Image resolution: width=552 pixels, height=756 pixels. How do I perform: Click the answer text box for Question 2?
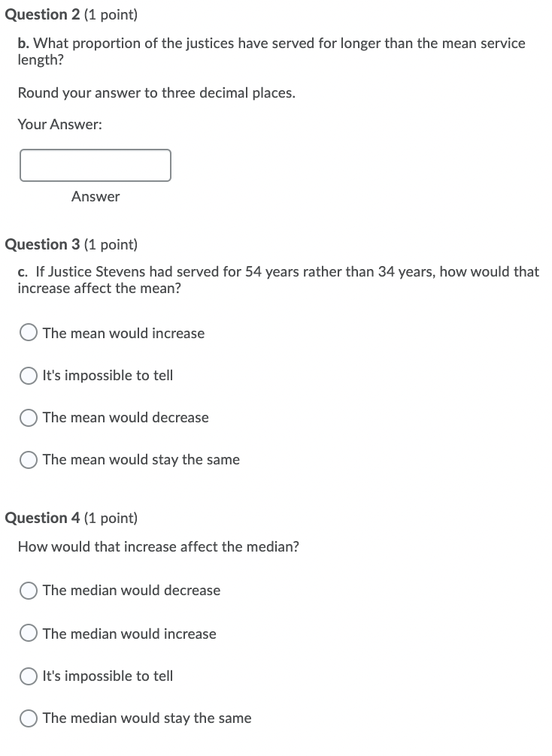click(x=95, y=165)
